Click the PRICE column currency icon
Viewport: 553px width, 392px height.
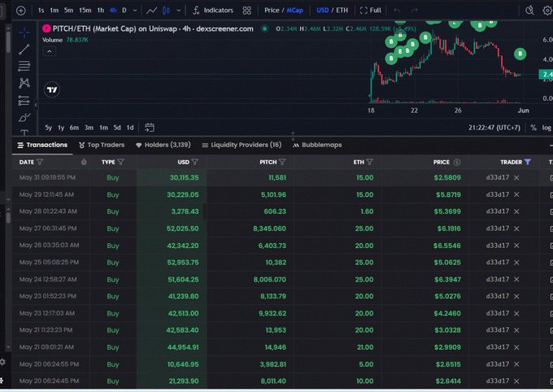tap(457, 163)
